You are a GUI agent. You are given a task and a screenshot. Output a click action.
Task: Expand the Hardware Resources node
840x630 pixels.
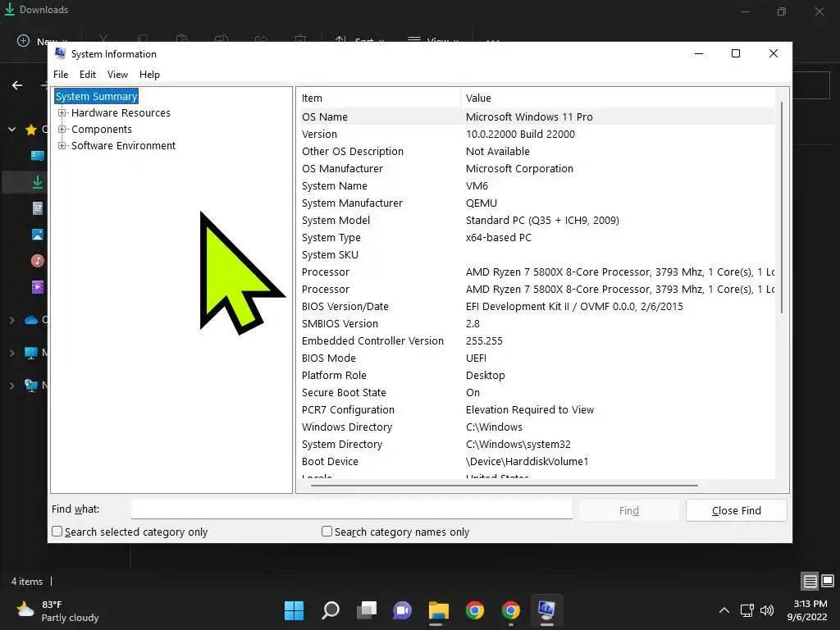tap(62, 113)
